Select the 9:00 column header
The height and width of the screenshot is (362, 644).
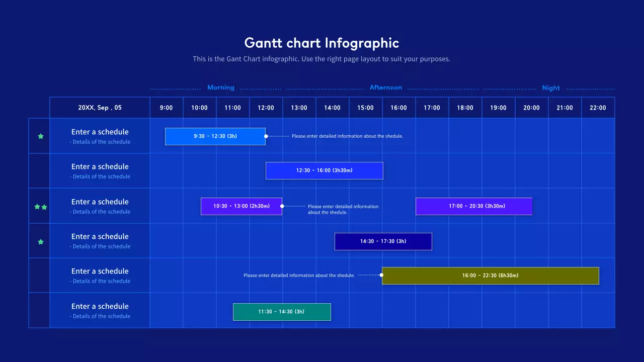[x=166, y=107]
